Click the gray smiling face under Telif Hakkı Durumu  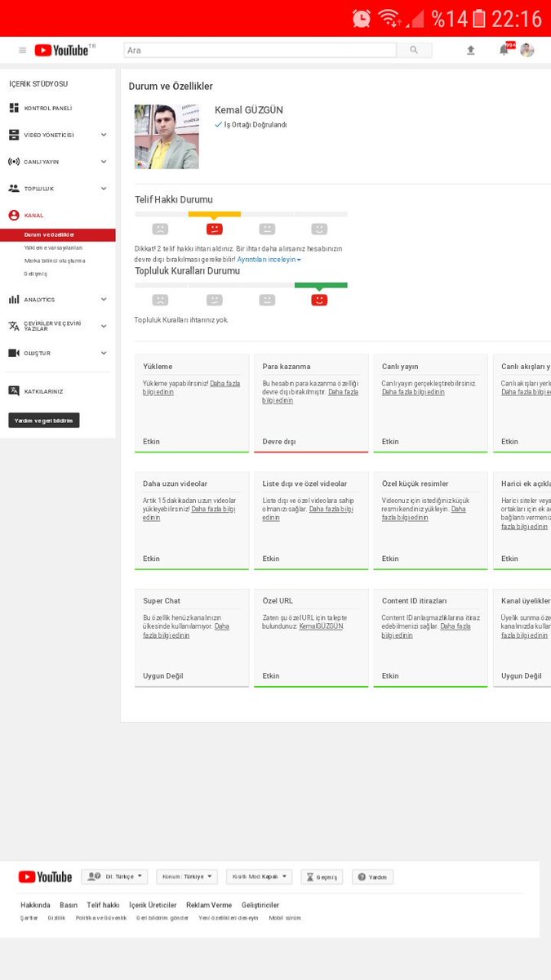(319, 229)
